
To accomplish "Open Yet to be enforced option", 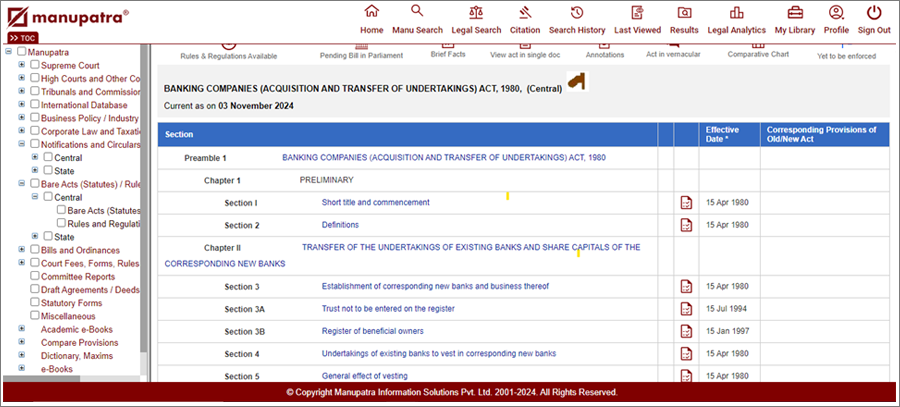I will tap(847, 56).
